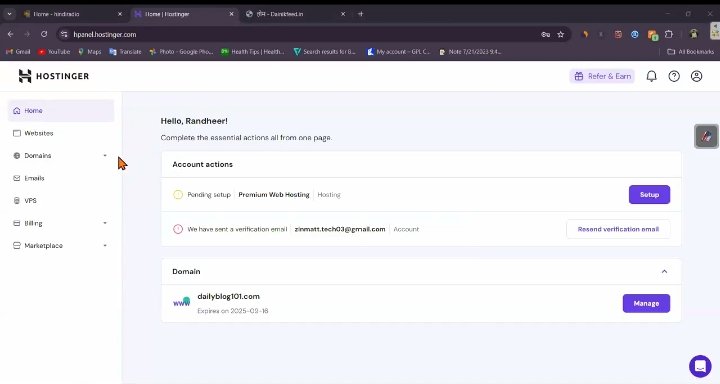This screenshot has height=384, width=720.
Task: Click Manage for dailyblog101.com
Action: click(646, 304)
